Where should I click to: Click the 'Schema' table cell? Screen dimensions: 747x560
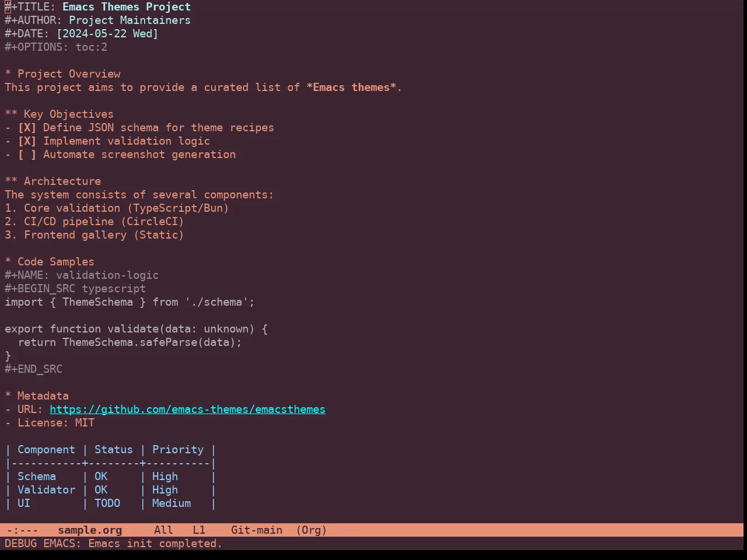[37, 477]
